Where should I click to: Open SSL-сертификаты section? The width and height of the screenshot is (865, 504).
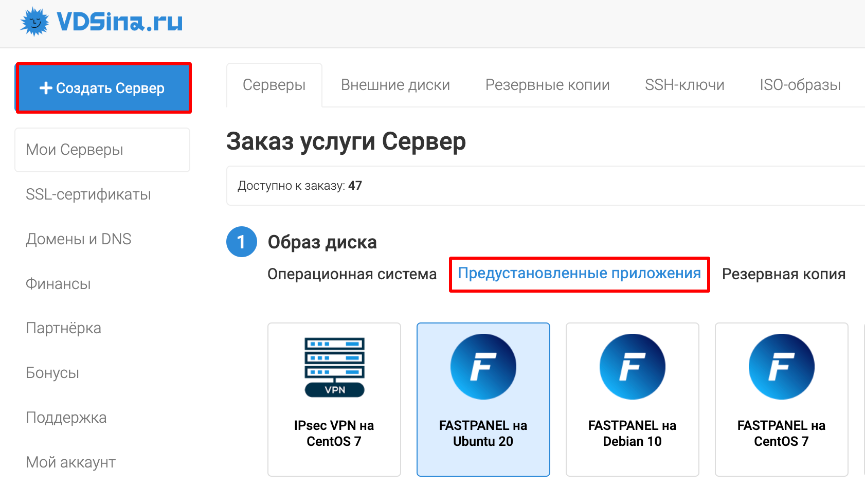(88, 194)
